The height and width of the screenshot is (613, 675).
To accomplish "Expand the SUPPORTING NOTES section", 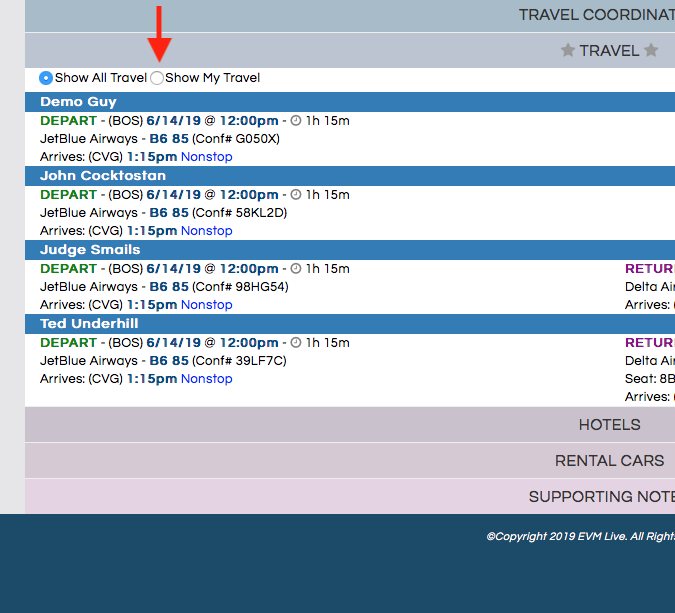I will pos(600,497).
